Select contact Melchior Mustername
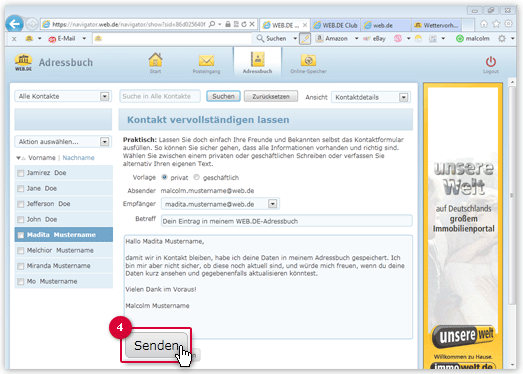This screenshot has width=523, height=374. pyautogui.click(x=63, y=251)
